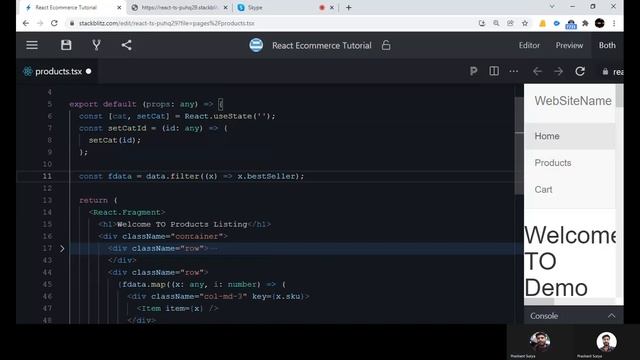
Task: Click the React.Fragment opening tag line
Action: pos(127,212)
